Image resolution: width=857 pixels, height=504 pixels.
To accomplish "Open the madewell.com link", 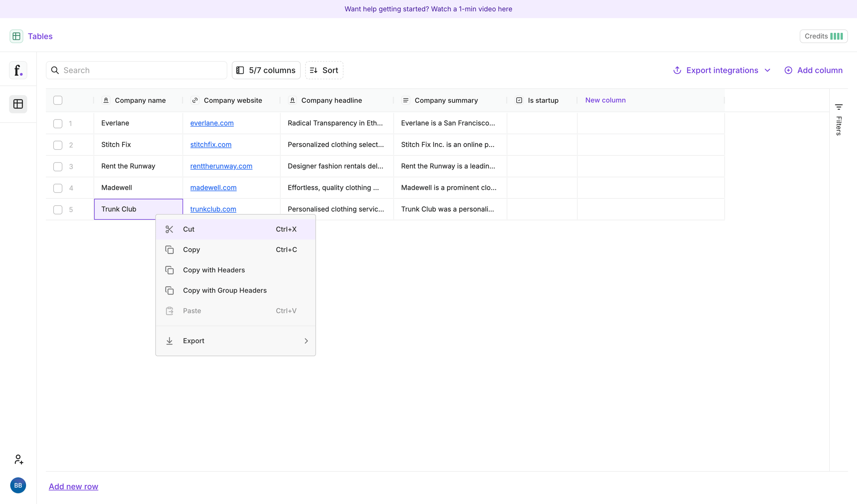I will point(213,187).
